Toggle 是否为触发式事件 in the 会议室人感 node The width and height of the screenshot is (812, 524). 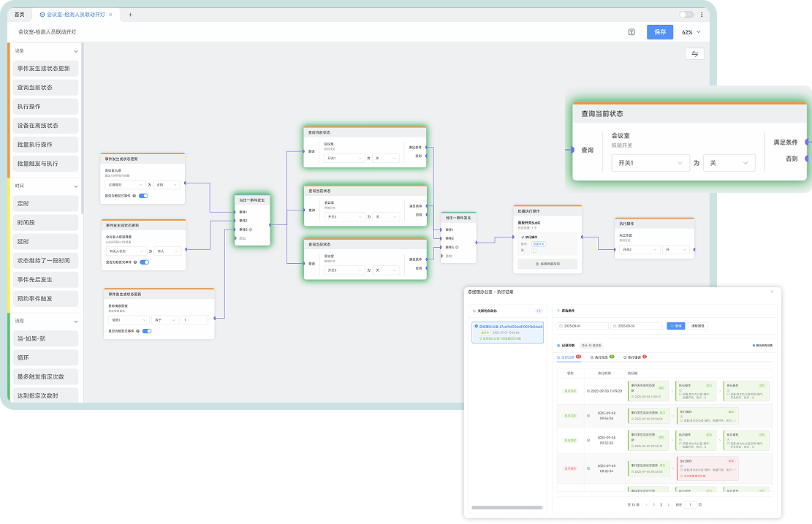point(144,196)
